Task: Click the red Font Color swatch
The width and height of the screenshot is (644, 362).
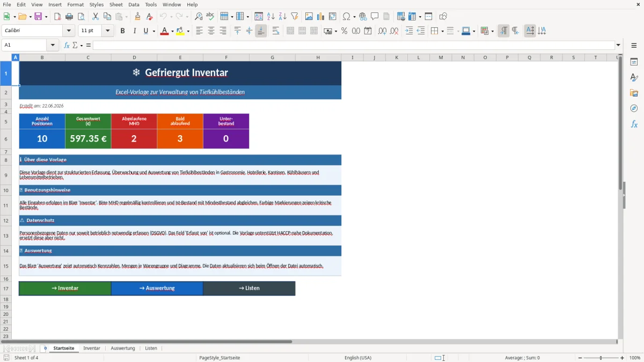Action: point(165,31)
